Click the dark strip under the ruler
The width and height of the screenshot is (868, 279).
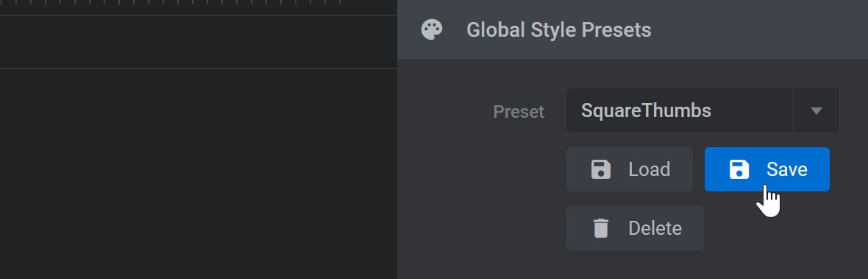[x=199, y=42]
